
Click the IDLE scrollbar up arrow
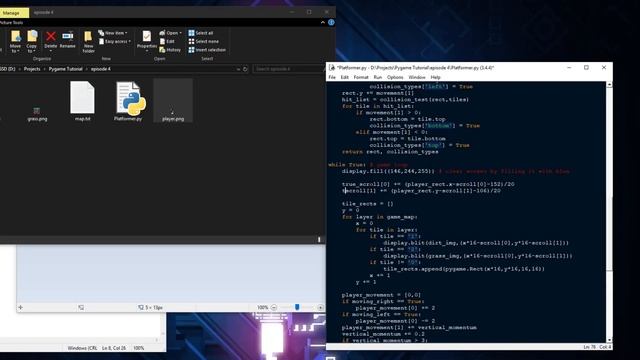coord(609,84)
